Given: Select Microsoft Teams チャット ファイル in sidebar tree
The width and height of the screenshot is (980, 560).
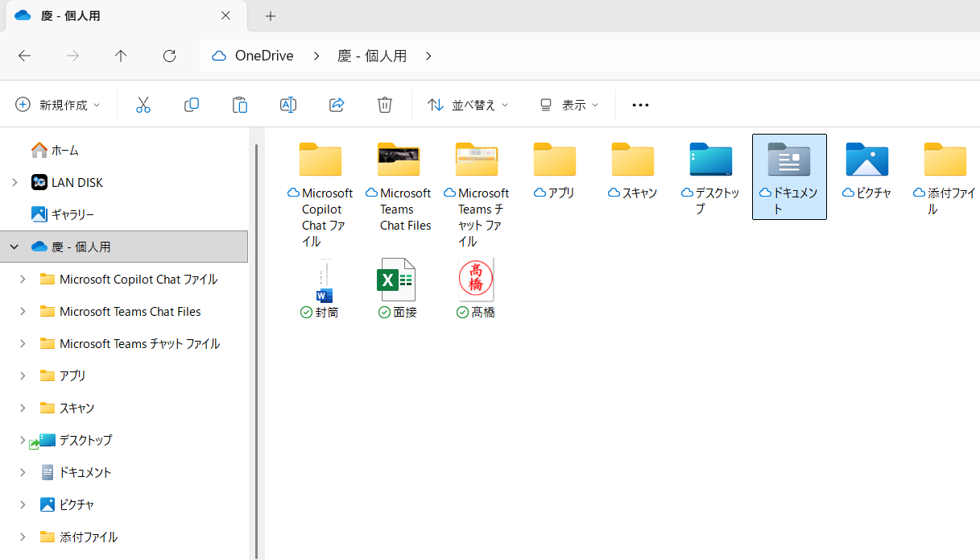Looking at the screenshot, I should pyautogui.click(x=128, y=343).
